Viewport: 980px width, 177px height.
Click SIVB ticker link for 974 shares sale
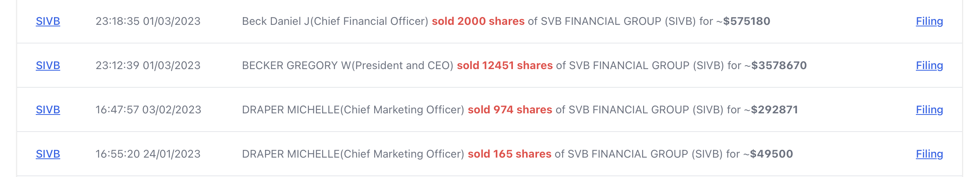pos(48,110)
